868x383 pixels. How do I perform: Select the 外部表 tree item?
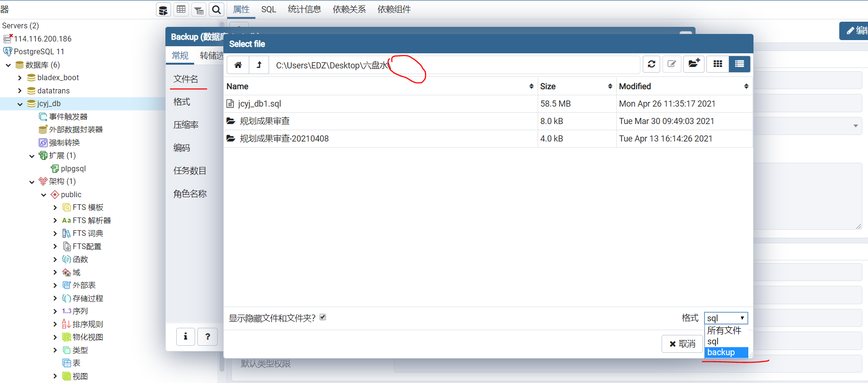click(84, 285)
